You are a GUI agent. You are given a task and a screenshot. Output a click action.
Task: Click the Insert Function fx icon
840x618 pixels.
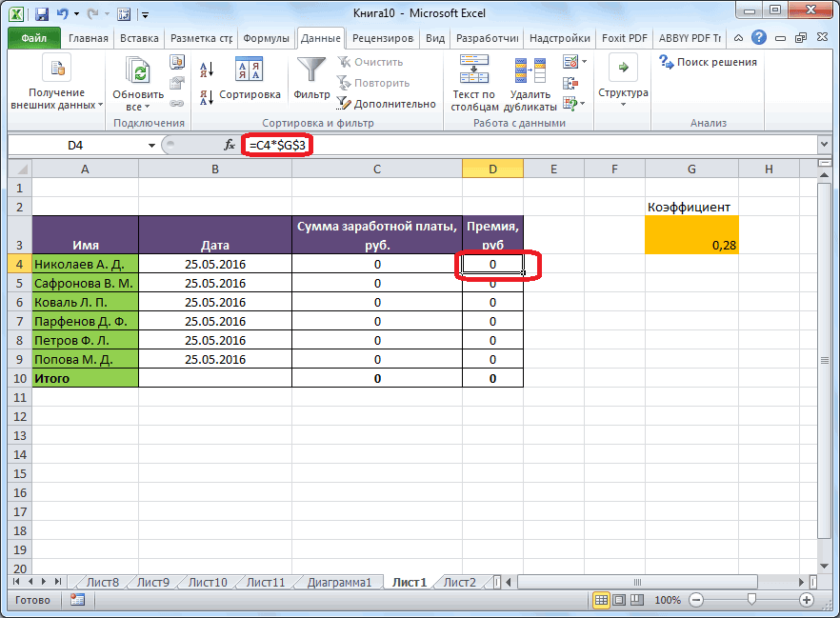[x=230, y=145]
